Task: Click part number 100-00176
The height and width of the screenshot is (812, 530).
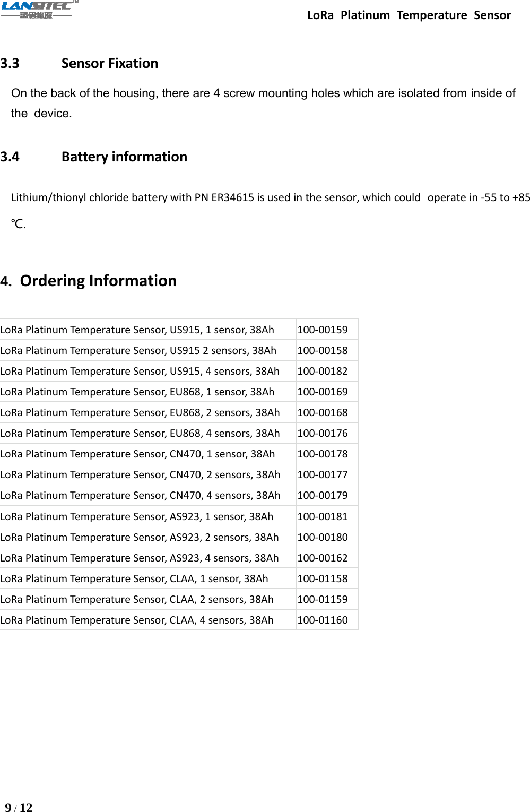Action: point(323,433)
